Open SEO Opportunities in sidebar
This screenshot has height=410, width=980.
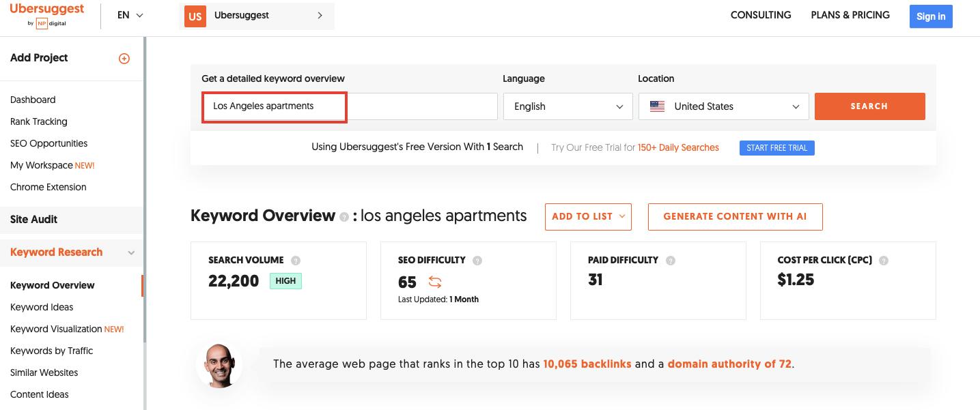49,143
